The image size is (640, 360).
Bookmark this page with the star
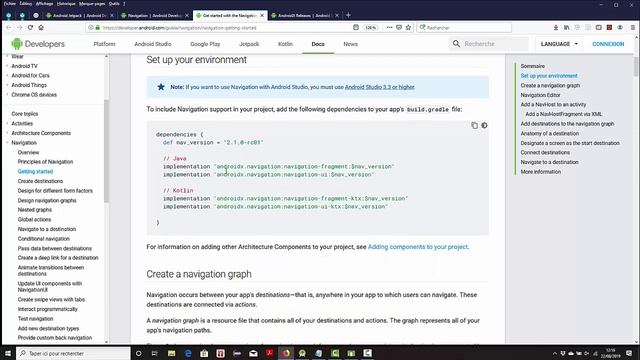(408, 27)
